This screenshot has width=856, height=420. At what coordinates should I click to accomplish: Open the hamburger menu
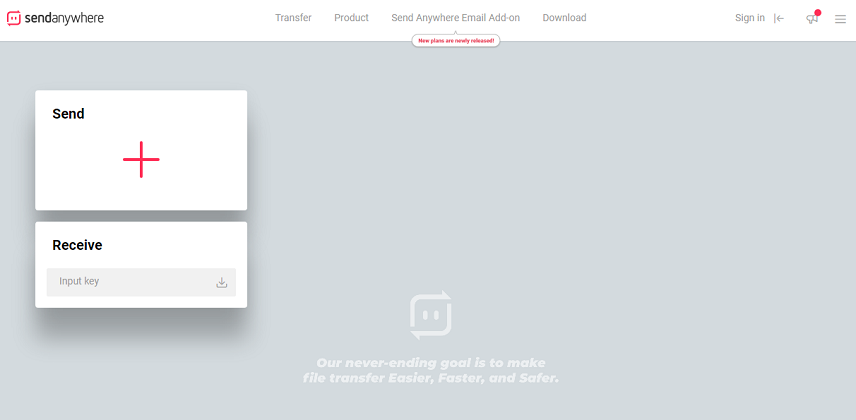click(x=840, y=19)
